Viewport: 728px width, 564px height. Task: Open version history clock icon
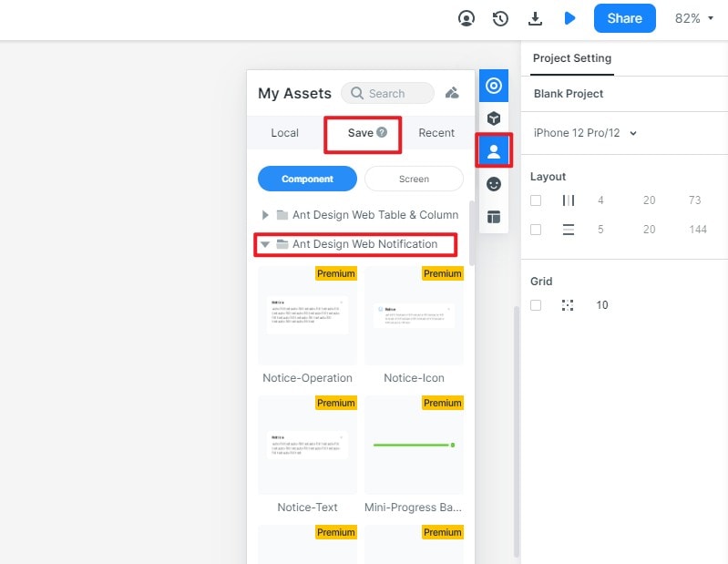tap(500, 18)
